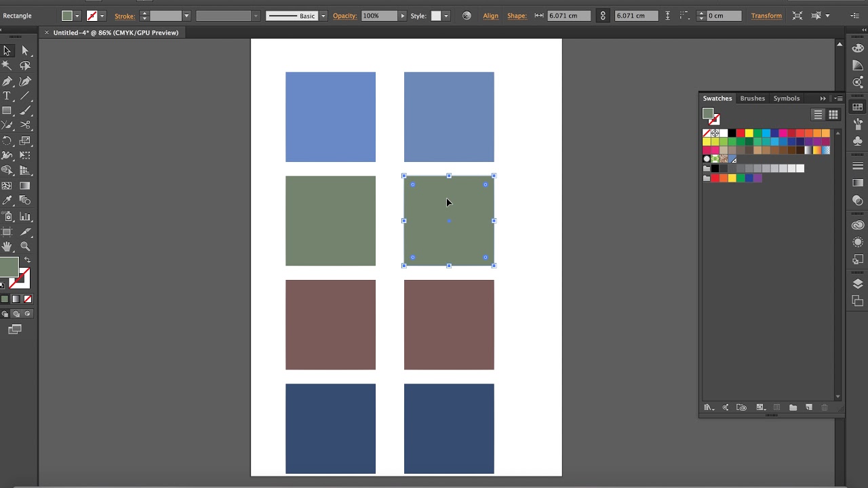
Task: Select the Zoom tool in toolbox
Action: [25, 247]
